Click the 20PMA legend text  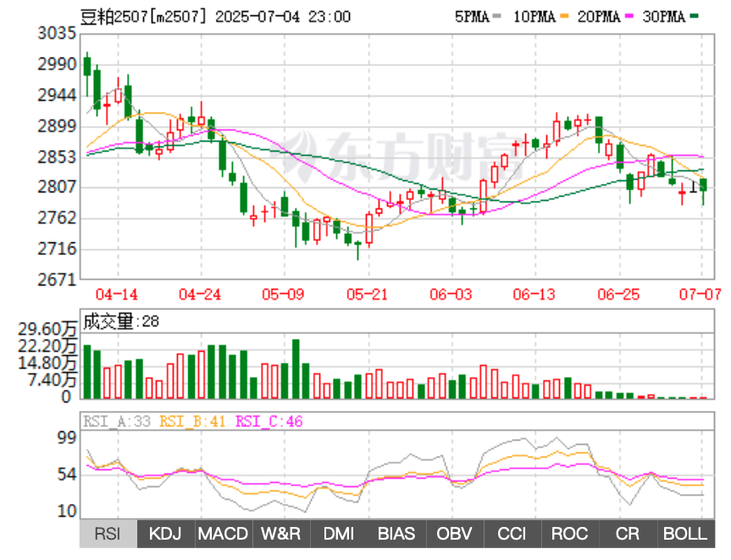599,17
